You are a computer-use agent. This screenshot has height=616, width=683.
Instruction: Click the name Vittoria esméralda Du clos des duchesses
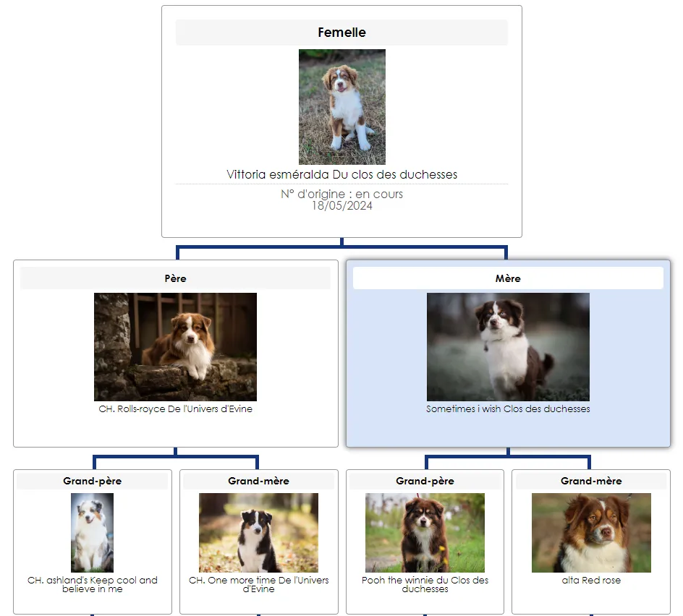coord(342,174)
